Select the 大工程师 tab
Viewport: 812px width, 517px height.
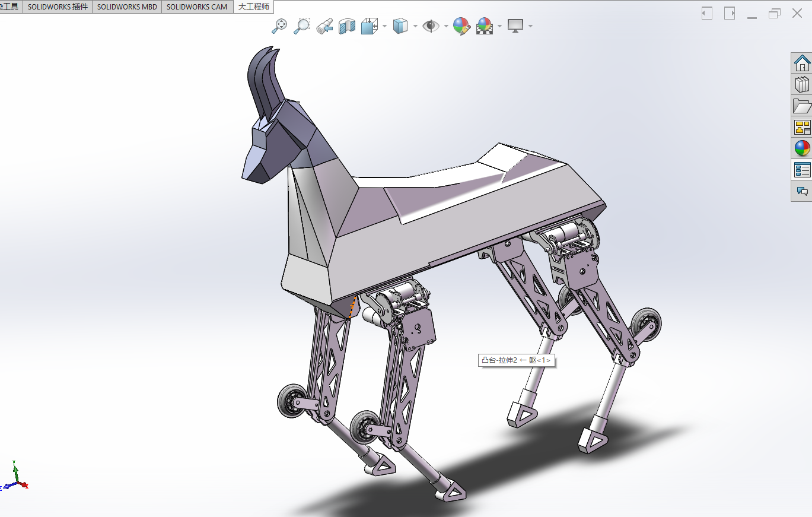[x=253, y=7]
